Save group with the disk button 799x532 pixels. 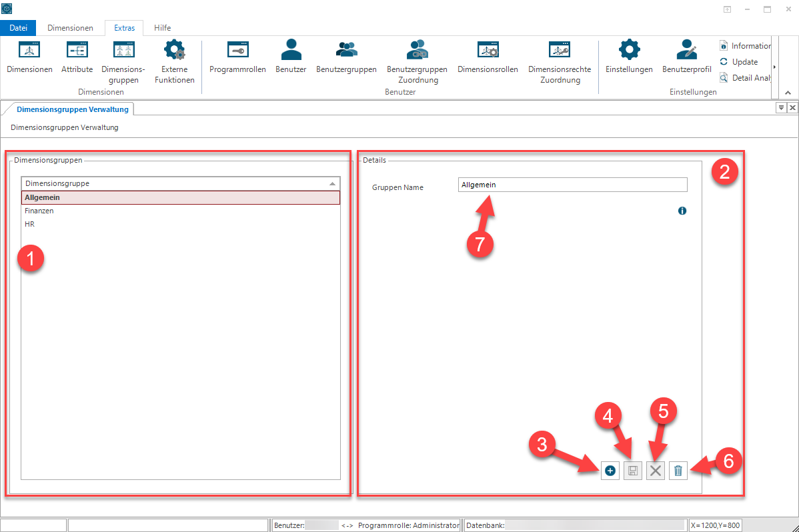click(633, 471)
